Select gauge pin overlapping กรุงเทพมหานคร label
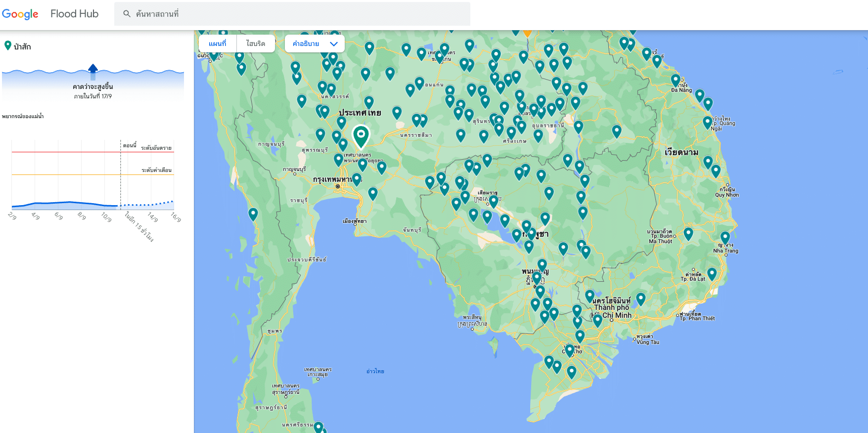 tap(357, 179)
